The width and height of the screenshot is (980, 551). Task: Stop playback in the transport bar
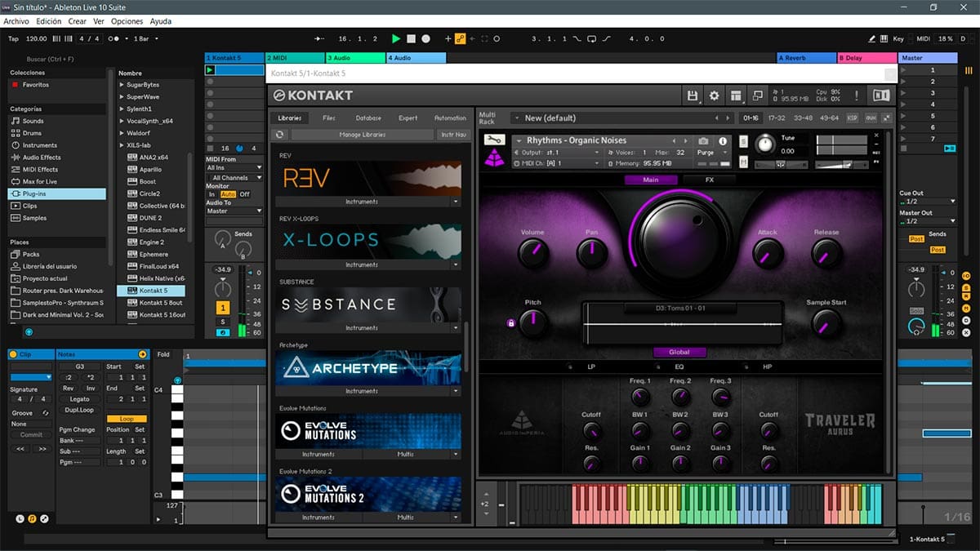coord(412,38)
